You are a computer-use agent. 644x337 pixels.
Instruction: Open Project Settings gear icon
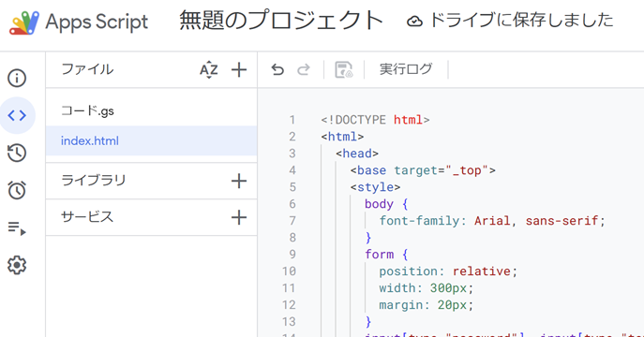17,265
